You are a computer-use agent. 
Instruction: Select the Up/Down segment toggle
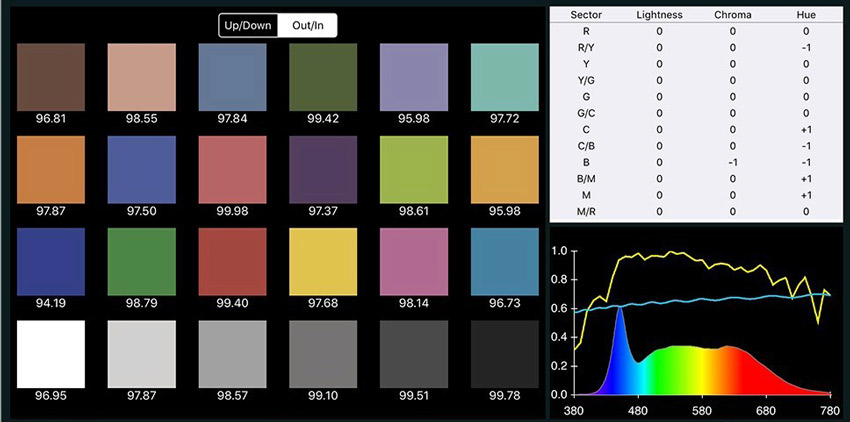[249, 25]
